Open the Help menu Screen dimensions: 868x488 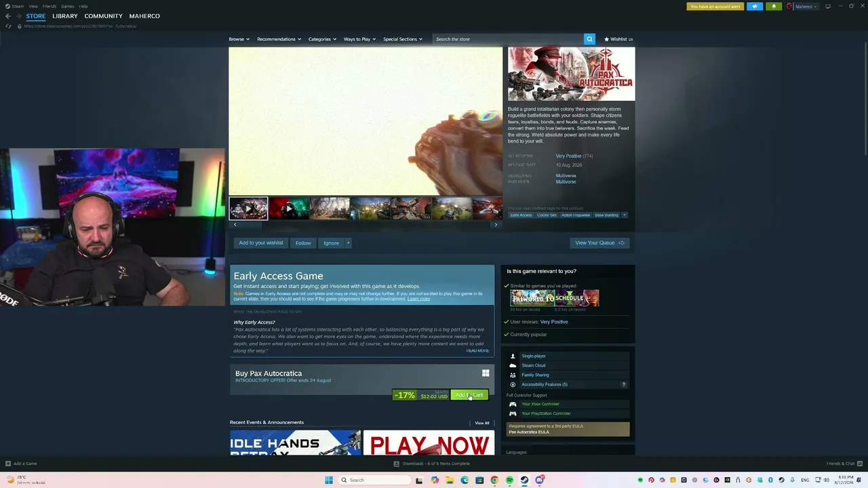pyautogui.click(x=83, y=6)
